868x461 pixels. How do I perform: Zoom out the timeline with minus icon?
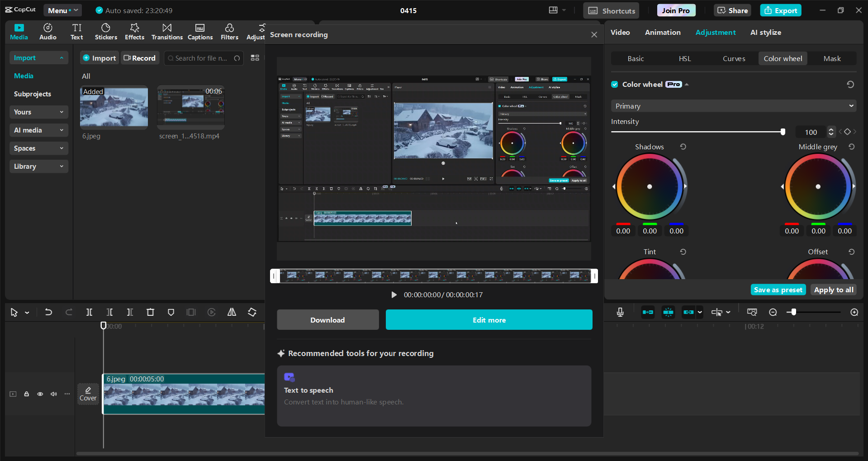coord(773,312)
